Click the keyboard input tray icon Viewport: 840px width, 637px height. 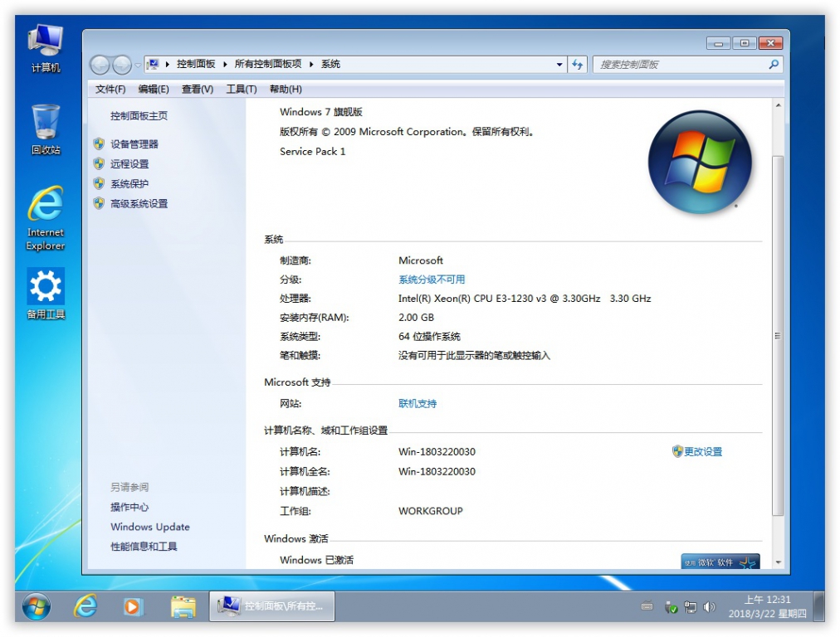coord(647,607)
